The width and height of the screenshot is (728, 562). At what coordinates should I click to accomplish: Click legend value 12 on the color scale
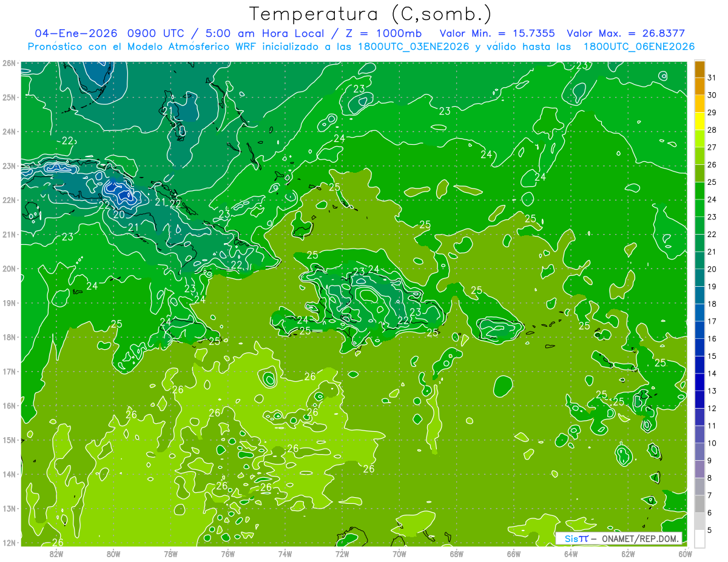point(712,408)
